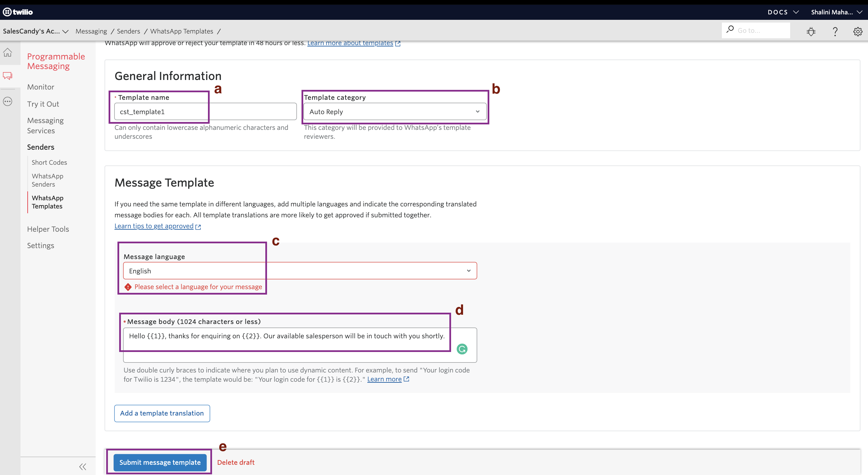
Task: Select the home icon in the sidebar
Action: [x=8, y=52]
